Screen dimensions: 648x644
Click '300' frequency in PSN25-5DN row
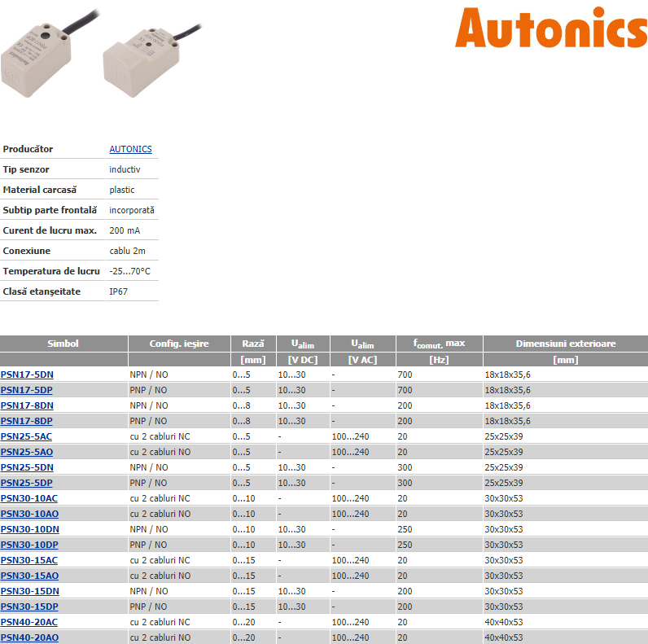(405, 467)
